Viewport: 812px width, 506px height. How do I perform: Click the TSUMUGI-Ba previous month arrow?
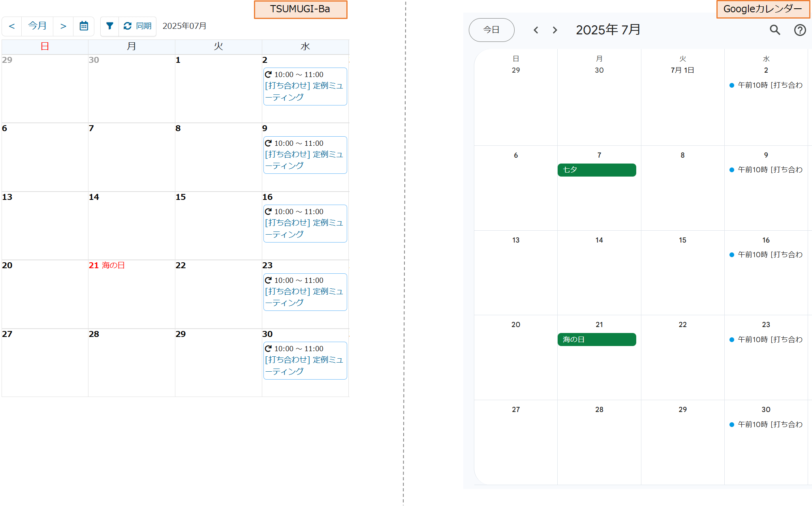click(12, 26)
